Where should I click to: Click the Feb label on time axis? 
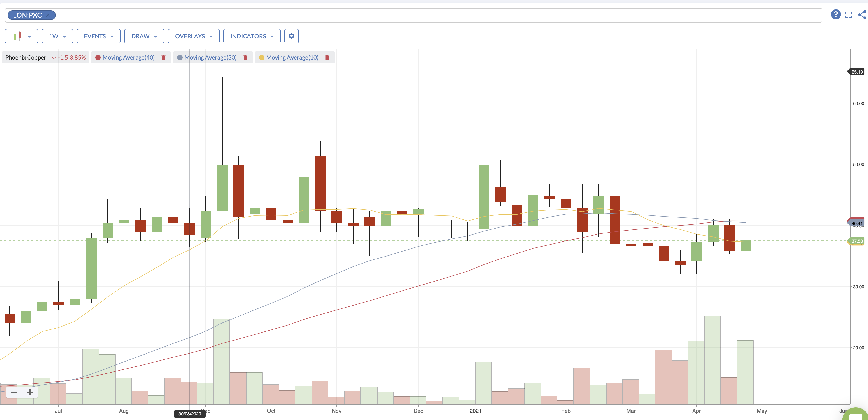pos(566,411)
